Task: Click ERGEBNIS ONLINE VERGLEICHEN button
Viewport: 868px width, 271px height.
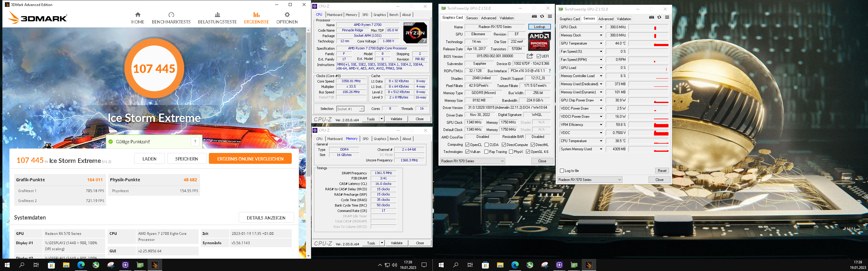Action: (250, 159)
